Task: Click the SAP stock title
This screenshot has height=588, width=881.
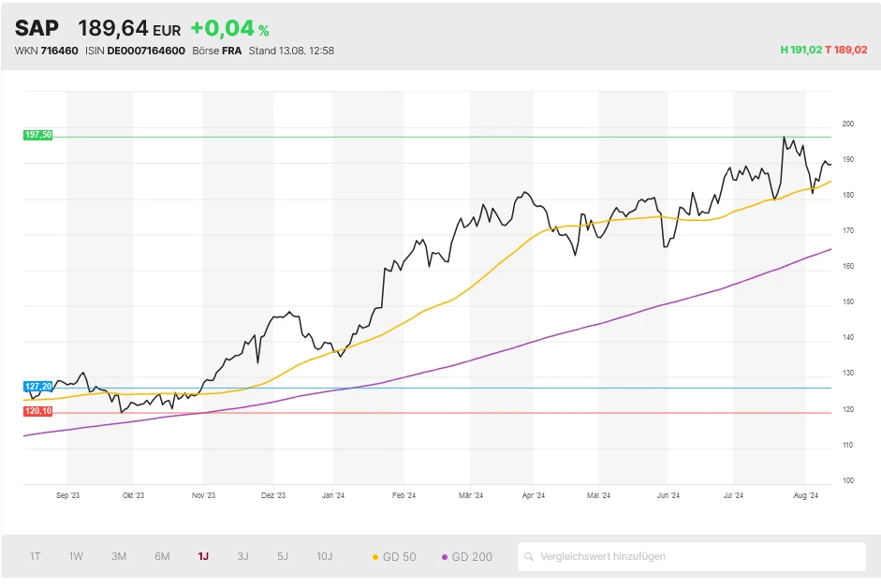Action: 37,28
